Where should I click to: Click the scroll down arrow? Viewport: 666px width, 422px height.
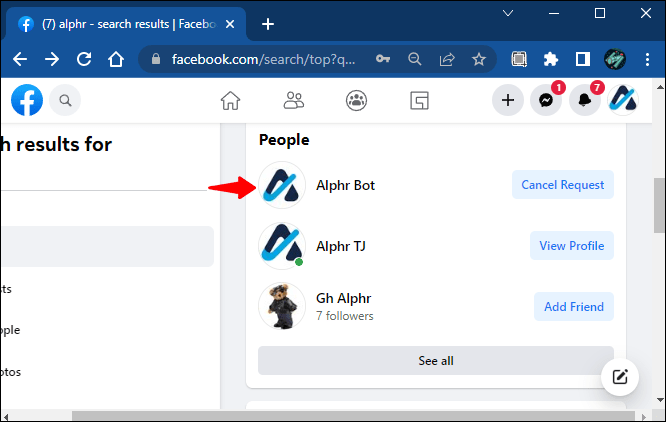point(660,399)
